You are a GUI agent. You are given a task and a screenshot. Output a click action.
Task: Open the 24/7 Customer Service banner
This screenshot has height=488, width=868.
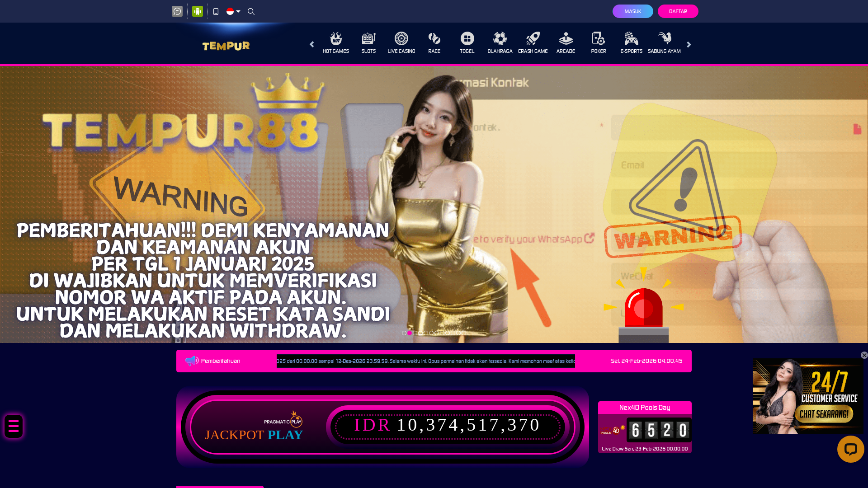(808, 397)
